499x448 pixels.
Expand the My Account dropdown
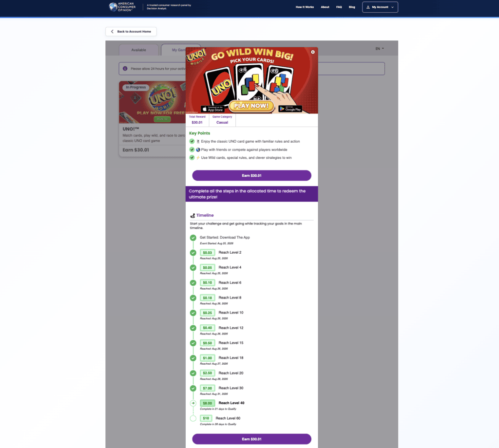coord(380,7)
